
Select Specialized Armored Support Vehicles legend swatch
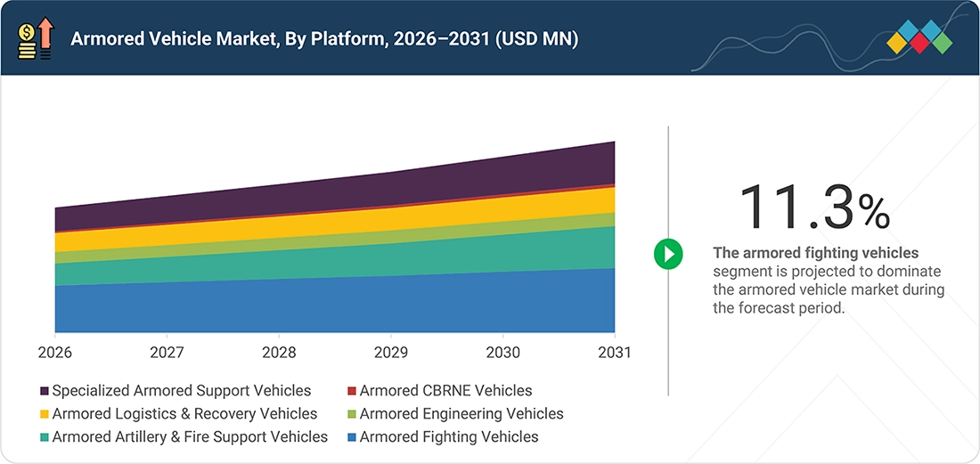(x=45, y=391)
